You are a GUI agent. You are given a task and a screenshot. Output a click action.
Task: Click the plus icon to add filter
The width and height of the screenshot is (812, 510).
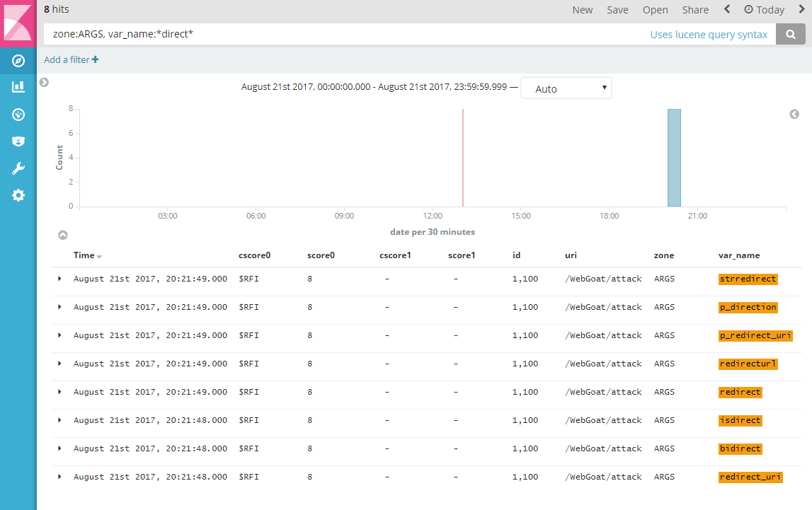(x=96, y=59)
